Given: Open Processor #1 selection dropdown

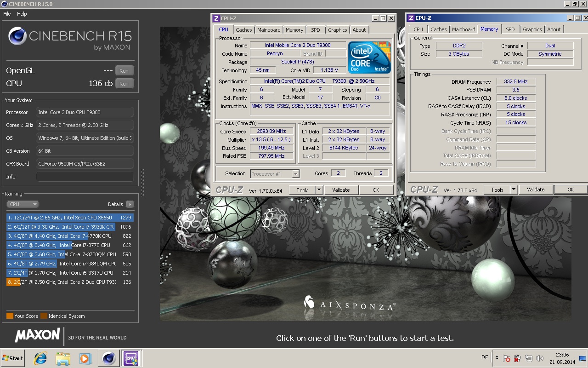Looking at the screenshot, I should coord(275,174).
